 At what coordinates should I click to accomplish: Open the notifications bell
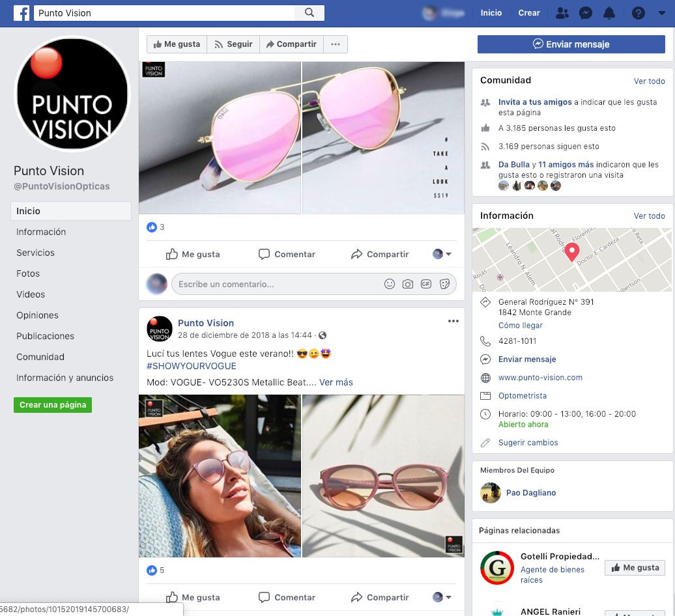(609, 13)
